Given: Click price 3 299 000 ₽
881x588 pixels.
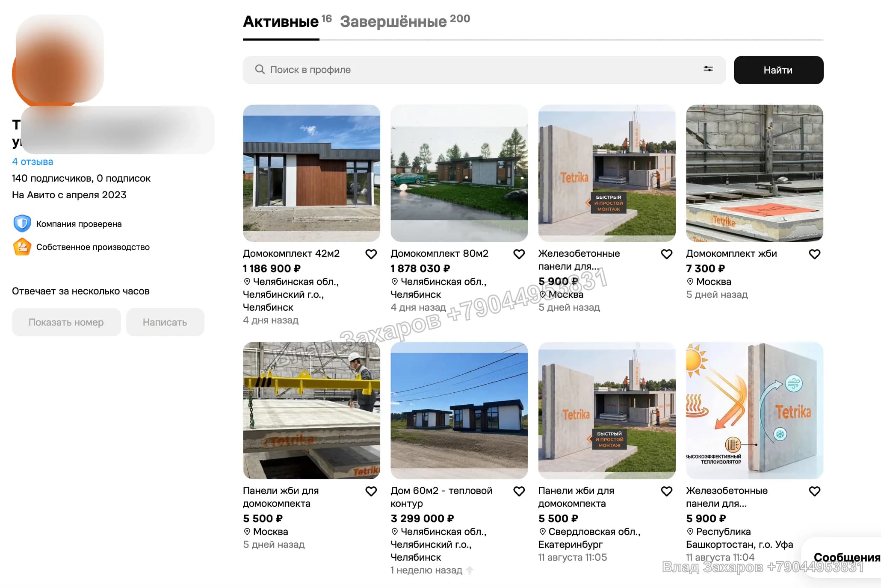Looking at the screenshot, I should point(422,518).
